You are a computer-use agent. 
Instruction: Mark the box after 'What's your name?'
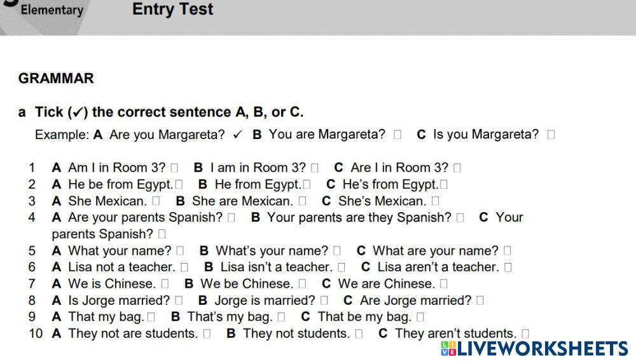(337, 251)
